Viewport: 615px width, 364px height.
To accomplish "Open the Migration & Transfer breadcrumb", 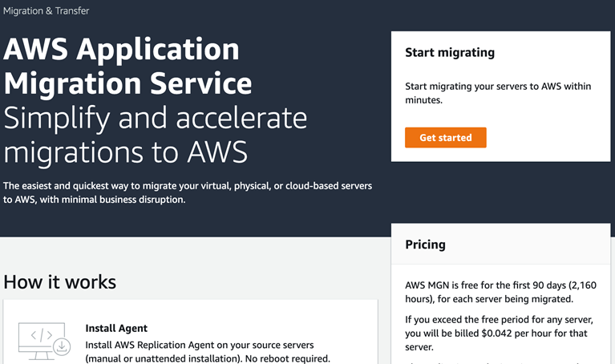I will point(47,11).
